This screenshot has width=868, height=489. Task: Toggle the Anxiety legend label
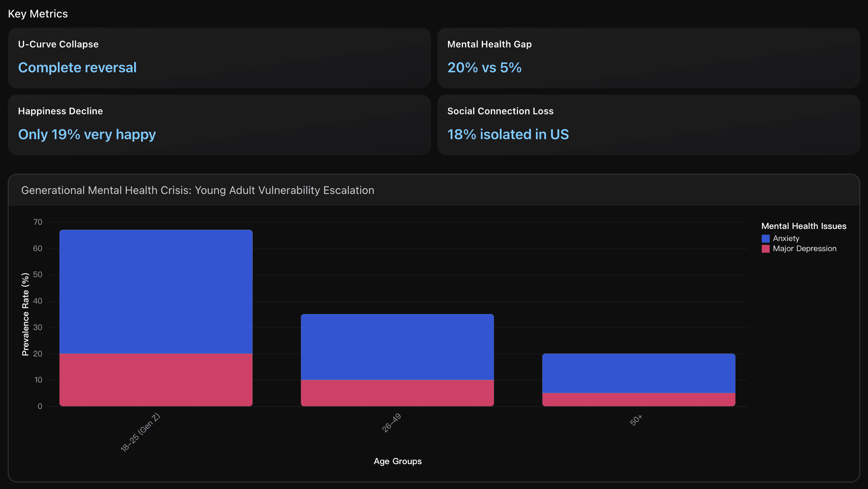pyautogui.click(x=786, y=239)
